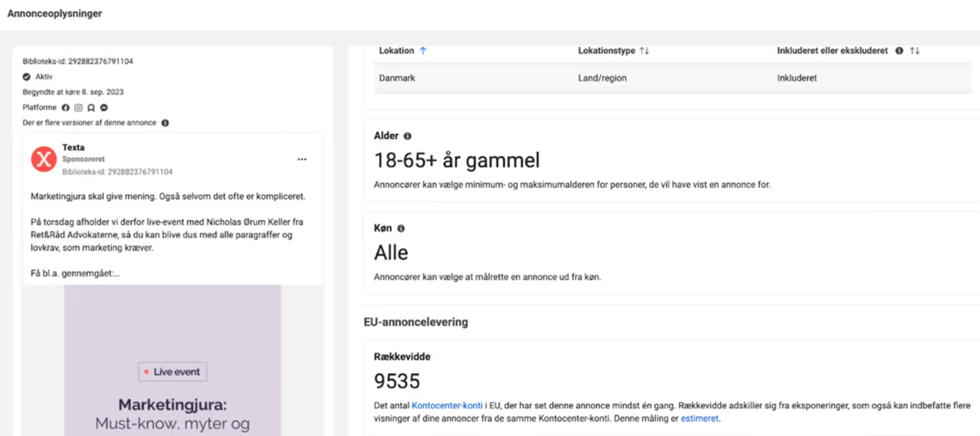Screen dimensions: 980x436
Task: Click the Texta red X logo
Action: (x=44, y=159)
